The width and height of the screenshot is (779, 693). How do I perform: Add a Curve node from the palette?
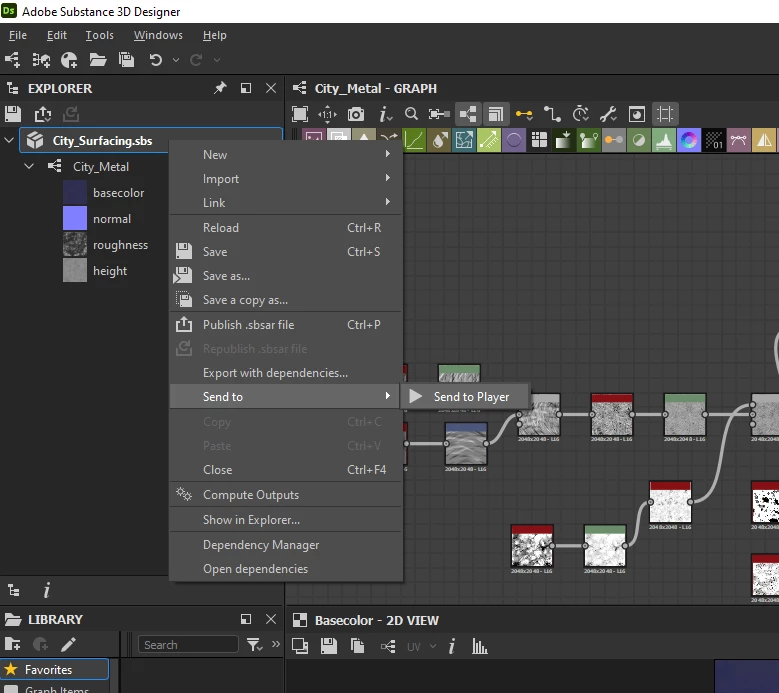[414, 141]
